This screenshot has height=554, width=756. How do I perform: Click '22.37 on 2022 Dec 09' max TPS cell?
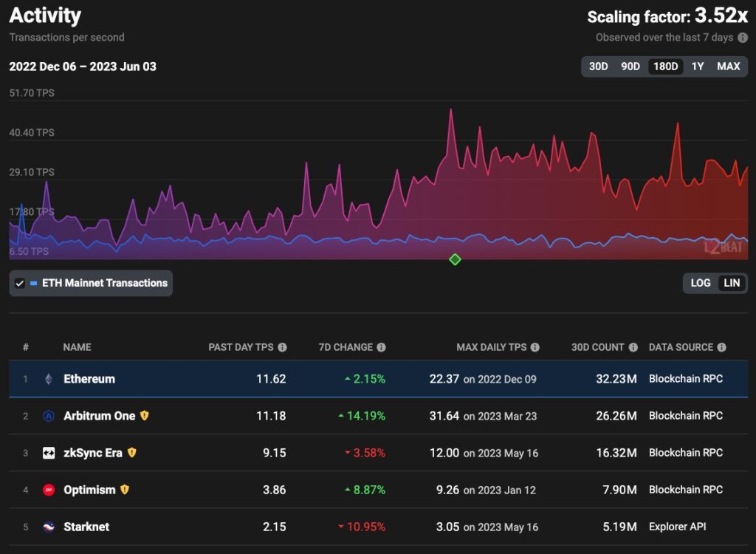coord(483,380)
